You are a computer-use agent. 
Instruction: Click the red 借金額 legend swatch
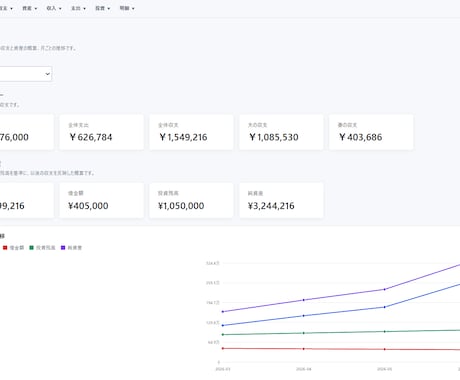(x=5, y=248)
